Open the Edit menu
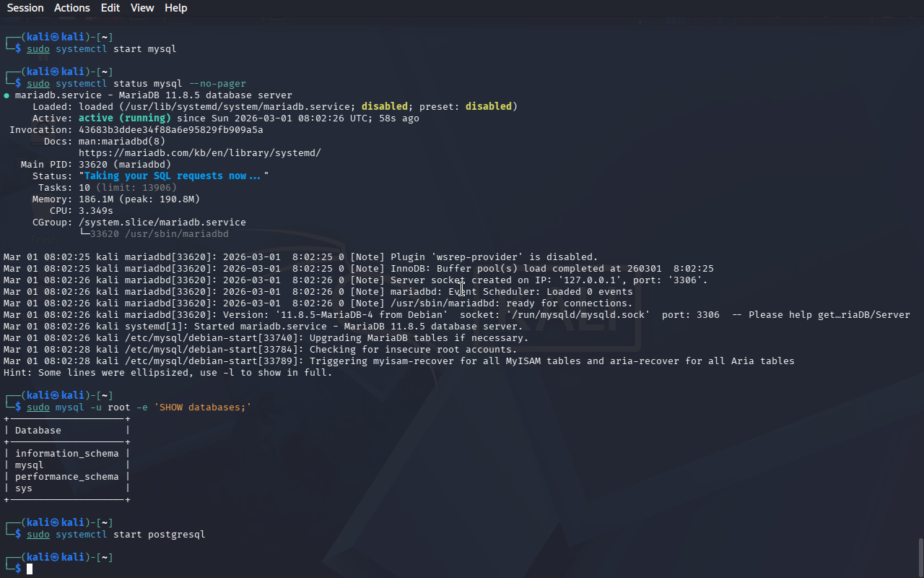 [x=110, y=8]
